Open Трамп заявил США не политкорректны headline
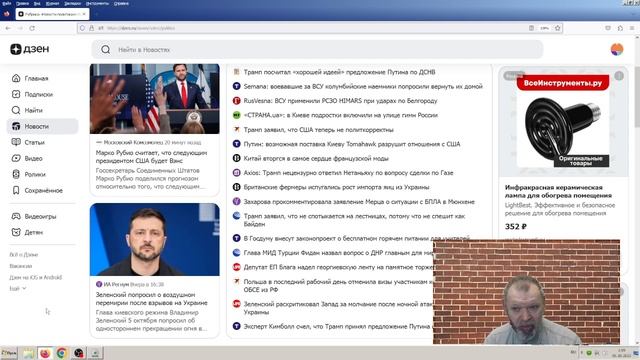 319,129
